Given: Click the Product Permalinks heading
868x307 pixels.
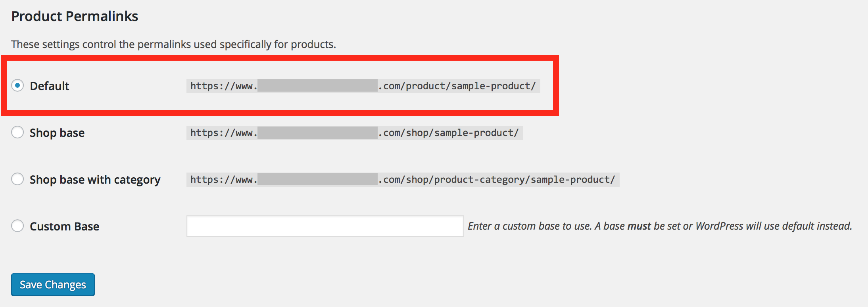Looking at the screenshot, I should pos(75,16).
